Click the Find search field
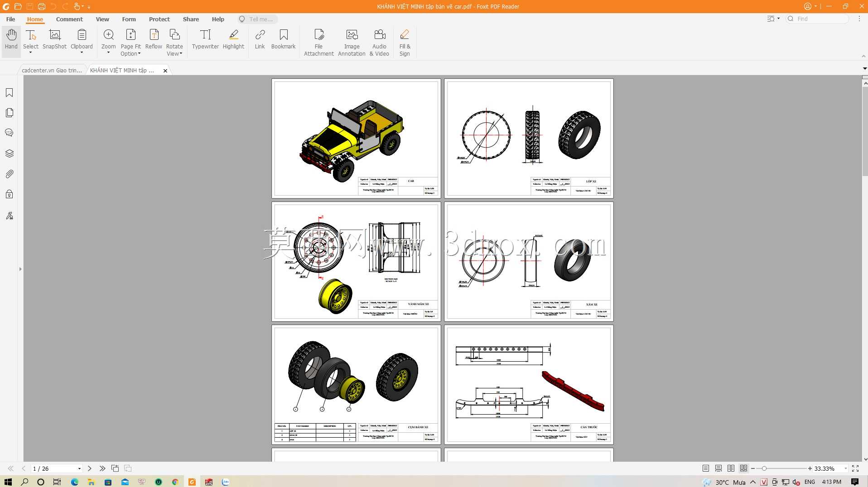 tap(818, 19)
